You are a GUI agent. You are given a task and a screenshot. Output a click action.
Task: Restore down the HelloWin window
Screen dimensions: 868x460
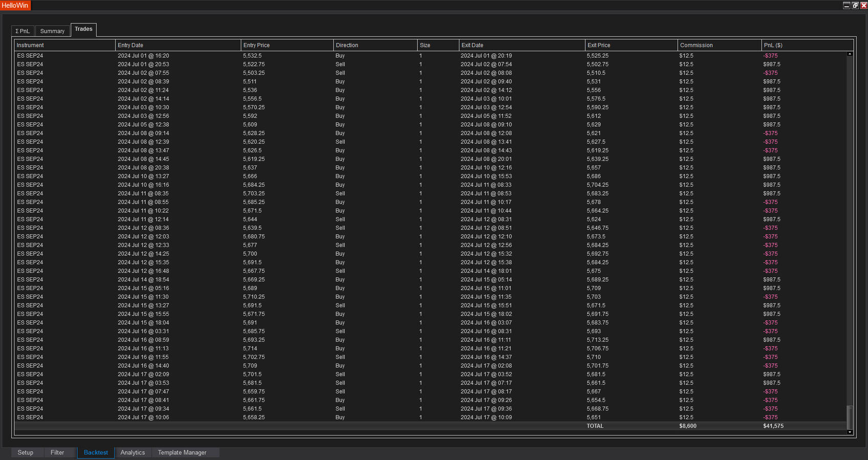point(855,6)
